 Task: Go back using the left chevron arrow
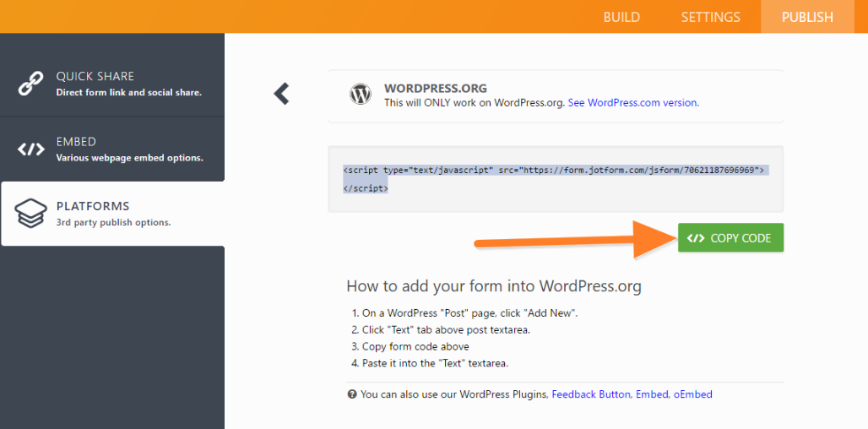(282, 94)
